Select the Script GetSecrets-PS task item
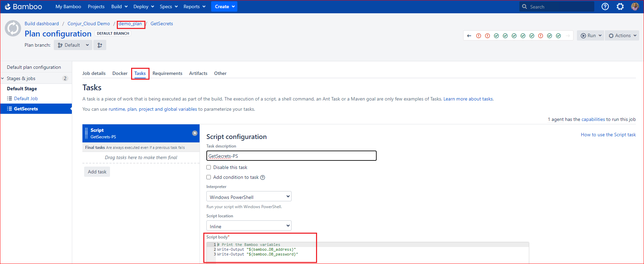Viewport: 644px width, 264px height. [141, 133]
